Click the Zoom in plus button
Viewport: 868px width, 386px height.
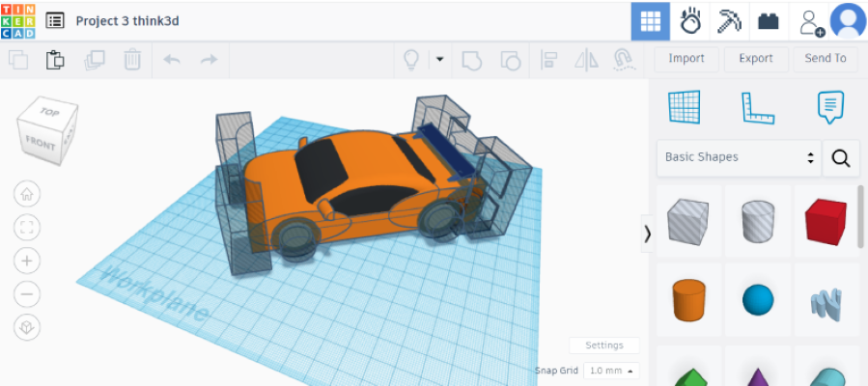[27, 261]
